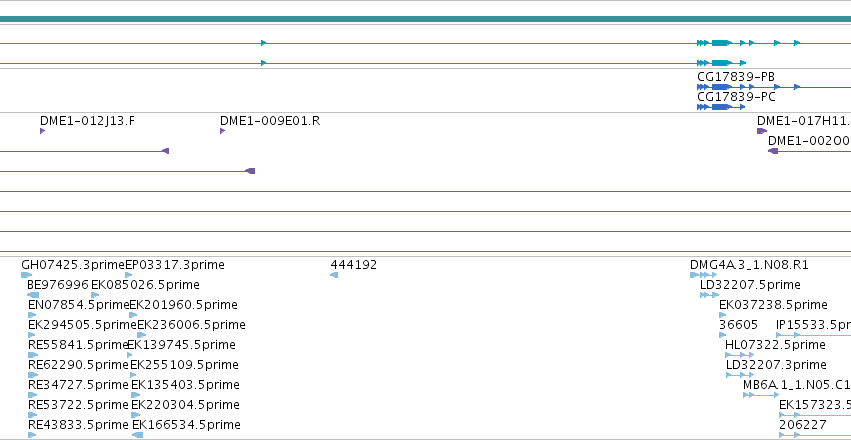Select the RE62290.5prime EST label
Image resolution: width=851 pixels, height=440 pixels.
[78, 365]
